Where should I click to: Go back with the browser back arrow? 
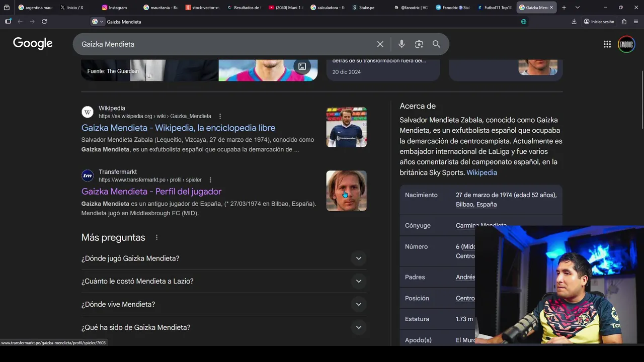click(20, 22)
